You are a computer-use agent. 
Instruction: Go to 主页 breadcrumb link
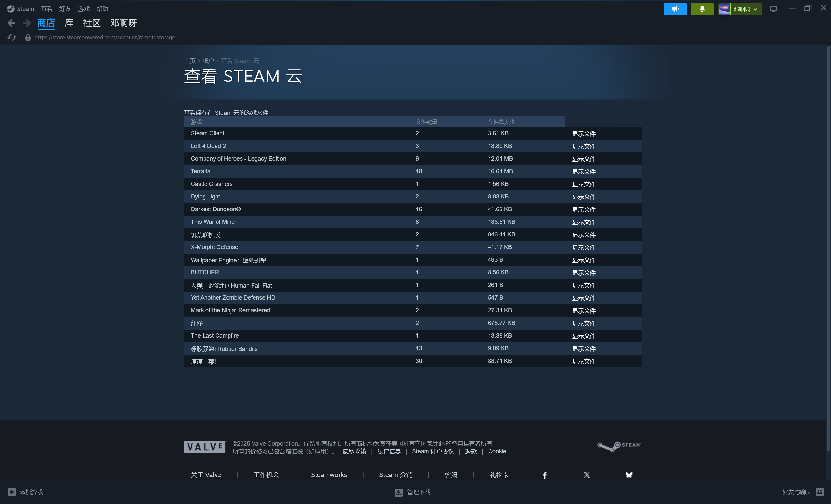[190, 61]
